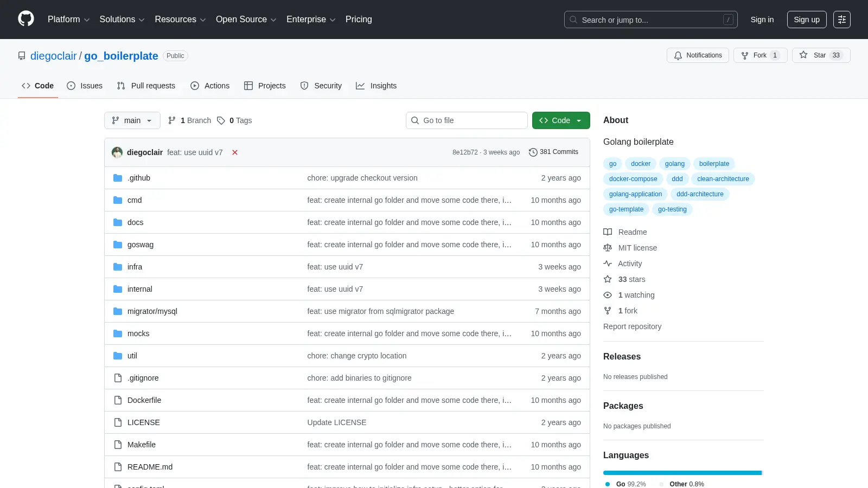868x488 pixels.
Task: Switch to the Insights tab
Action: tap(376, 86)
